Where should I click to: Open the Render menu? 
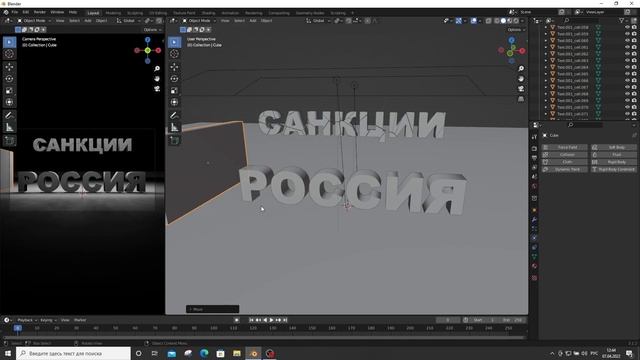click(40, 12)
